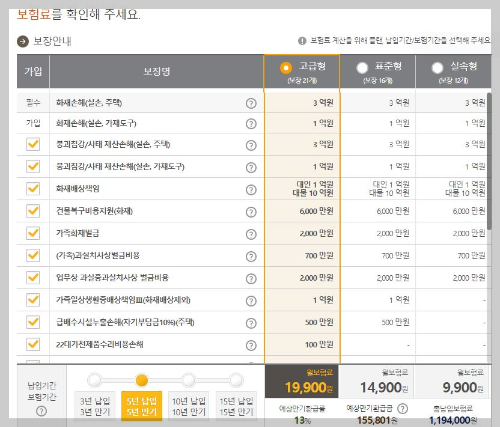Click 고급형 amount for 건물복구비용지원(화재)
500x427 pixels.
[316, 211]
